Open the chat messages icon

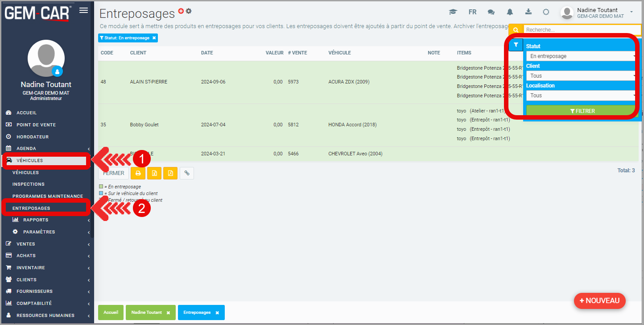pyautogui.click(x=491, y=12)
